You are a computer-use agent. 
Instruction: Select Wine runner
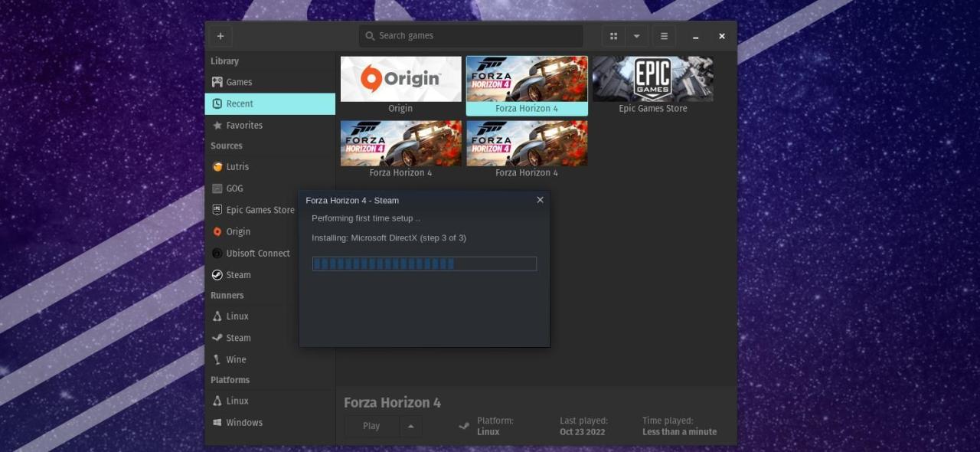coord(270,359)
